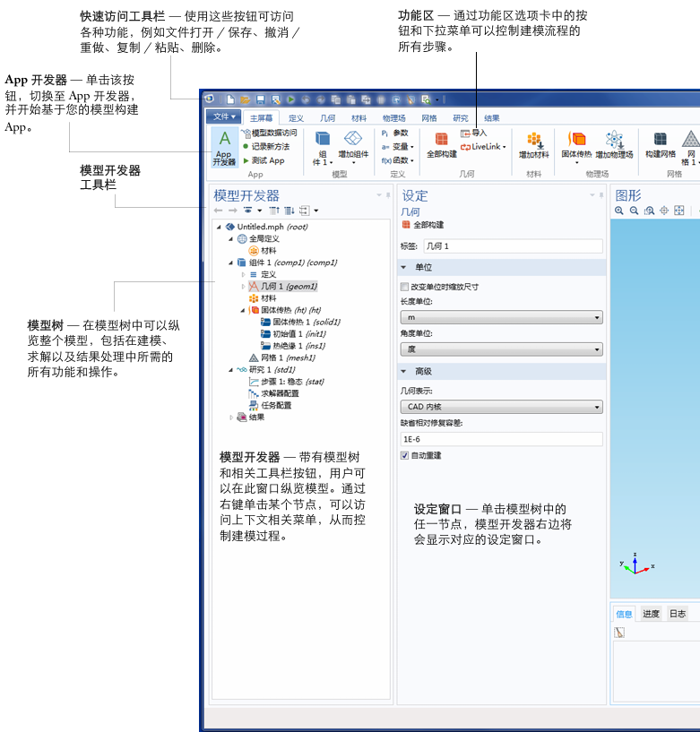This screenshot has height=732, width=700.
Task: Expand the 定义 node under 组件 1
Action: (x=243, y=274)
